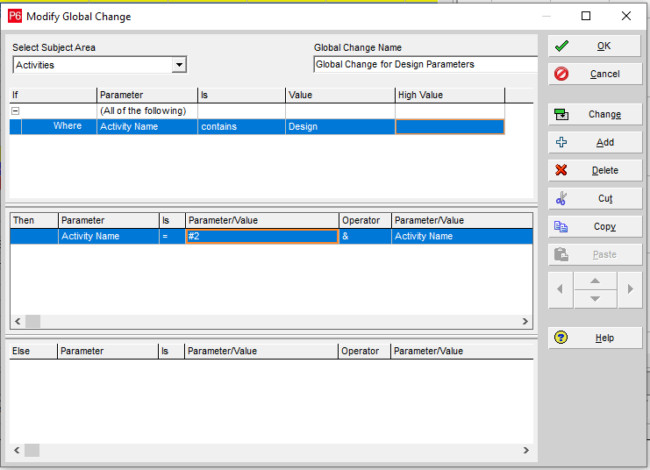The height and width of the screenshot is (470, 650).
Task: Click the green checkmark OK icon
Action: click(x=561, y=46)
